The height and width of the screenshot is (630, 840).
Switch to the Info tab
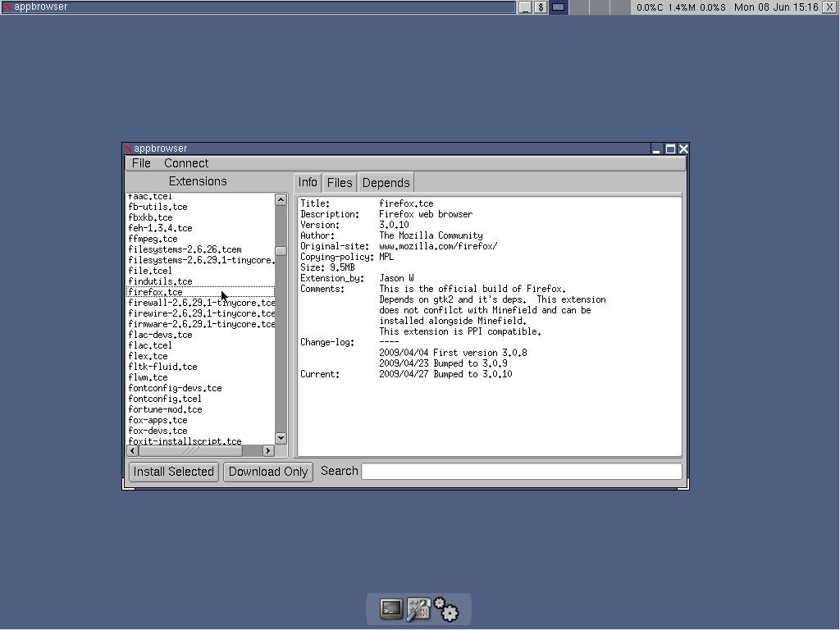308,183
